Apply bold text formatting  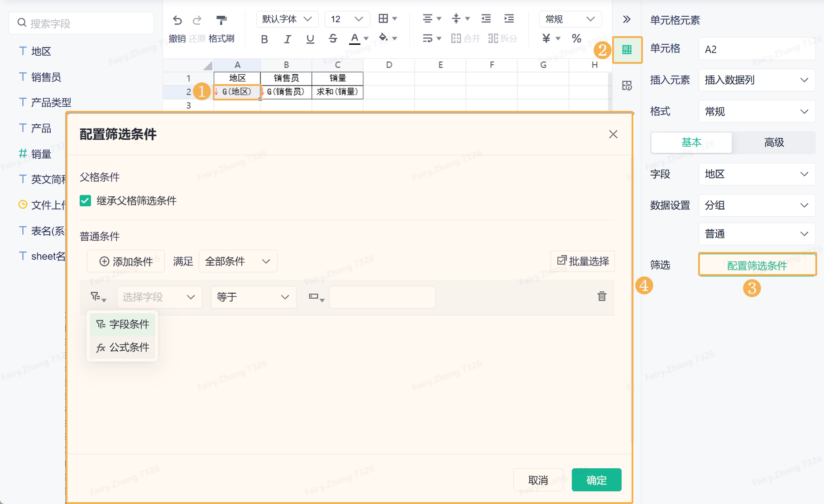click(264, 39)
